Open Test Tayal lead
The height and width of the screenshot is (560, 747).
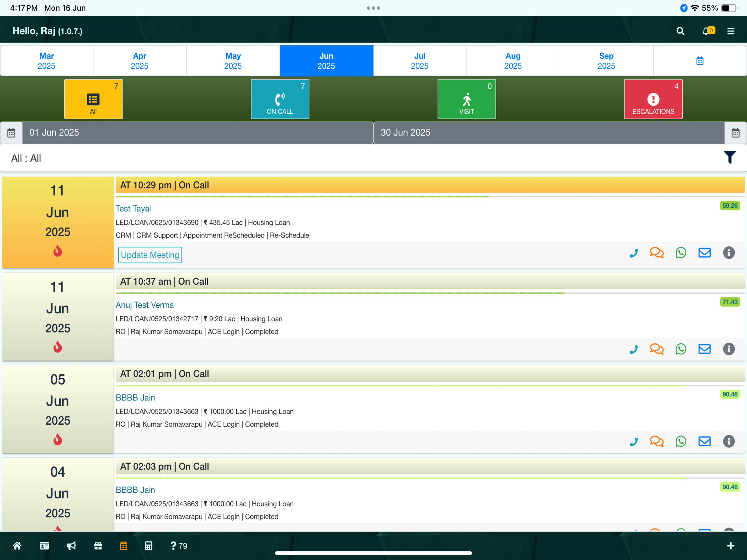pos(133,209)
